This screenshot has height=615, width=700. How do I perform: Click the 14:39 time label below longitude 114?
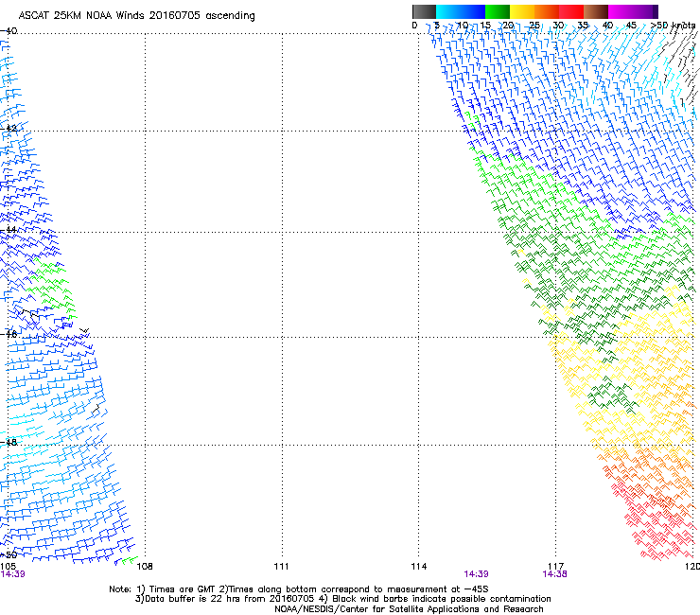tap(477, 574)
